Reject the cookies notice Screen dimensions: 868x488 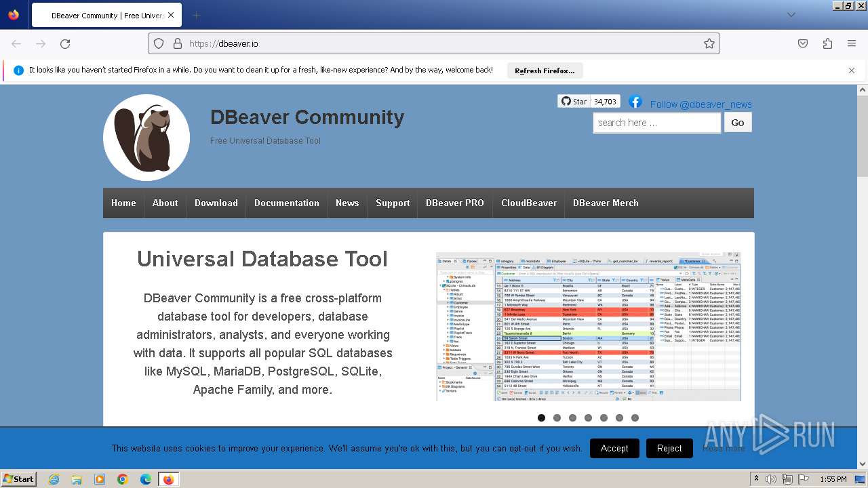tap(669, 448)
